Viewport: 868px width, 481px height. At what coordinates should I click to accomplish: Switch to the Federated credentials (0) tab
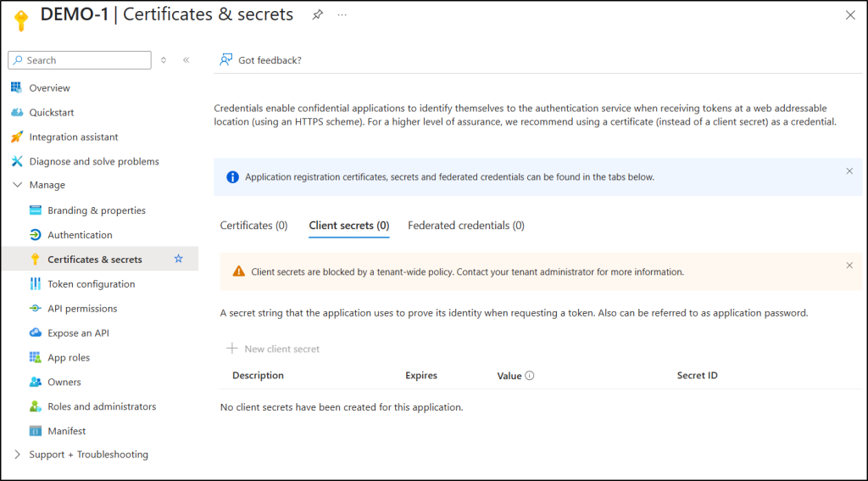point(466,226)
